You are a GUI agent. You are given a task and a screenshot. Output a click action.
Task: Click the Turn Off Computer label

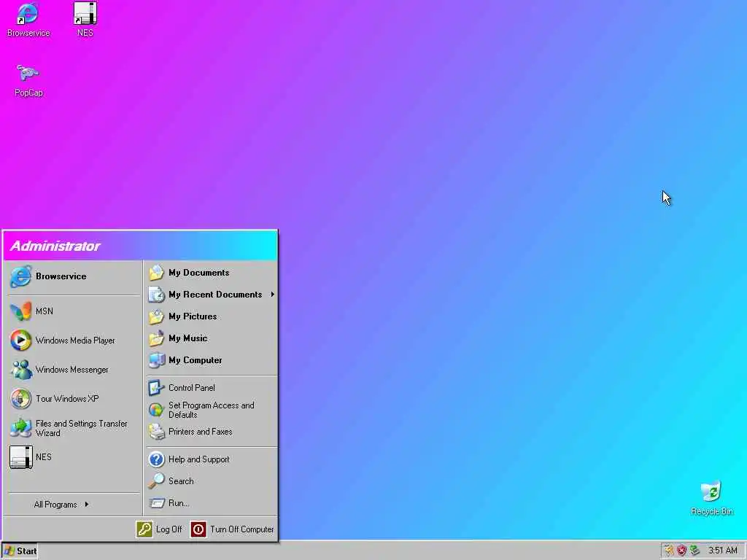(242, 529)
